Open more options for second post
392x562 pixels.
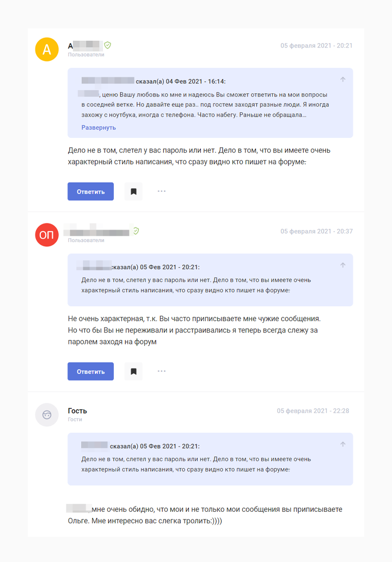162,371
